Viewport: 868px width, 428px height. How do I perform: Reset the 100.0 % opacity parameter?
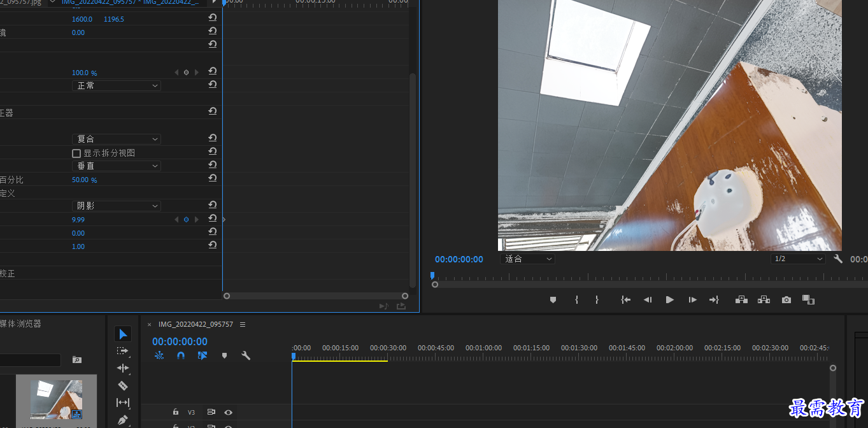coord(213,71)
